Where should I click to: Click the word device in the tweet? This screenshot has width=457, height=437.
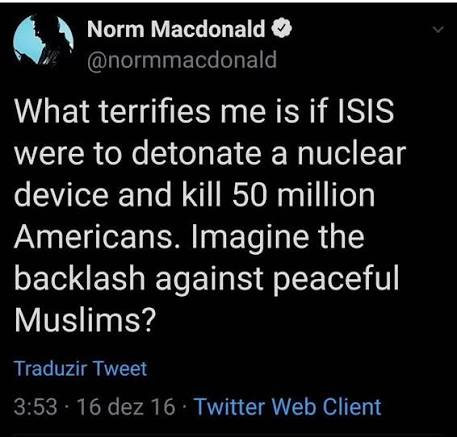[61, 195]
